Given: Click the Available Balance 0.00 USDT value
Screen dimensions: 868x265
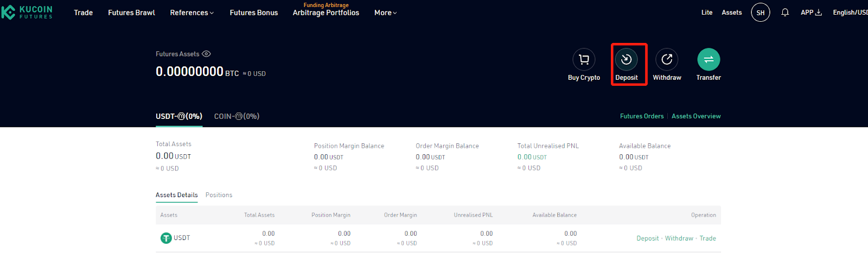Looking at the screenshot, I should 634,157.
